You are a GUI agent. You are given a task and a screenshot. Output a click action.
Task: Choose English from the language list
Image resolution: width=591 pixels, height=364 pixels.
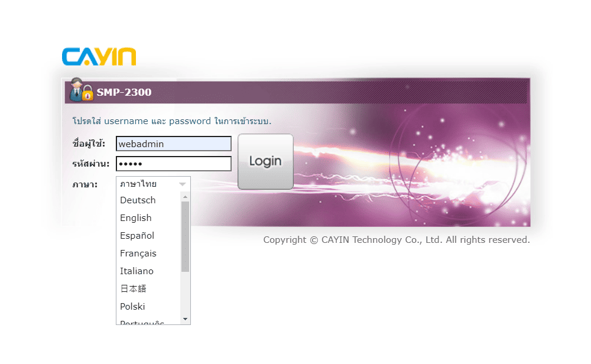[x=148, y=218]
